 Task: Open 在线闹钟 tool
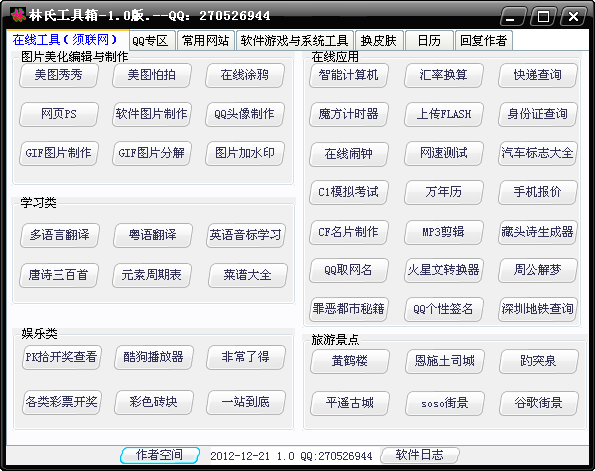(x=349, y=154)
